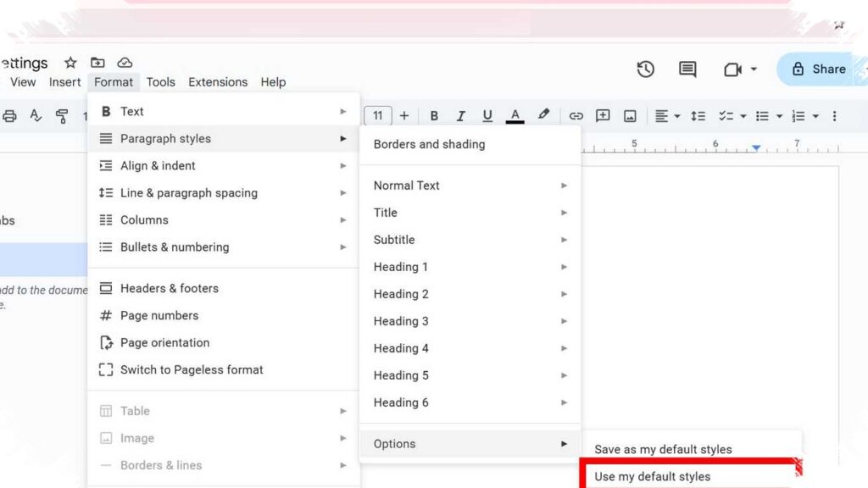Open the toolbar more options menu
The image size is (868, 488).
[x=834, y=116]
